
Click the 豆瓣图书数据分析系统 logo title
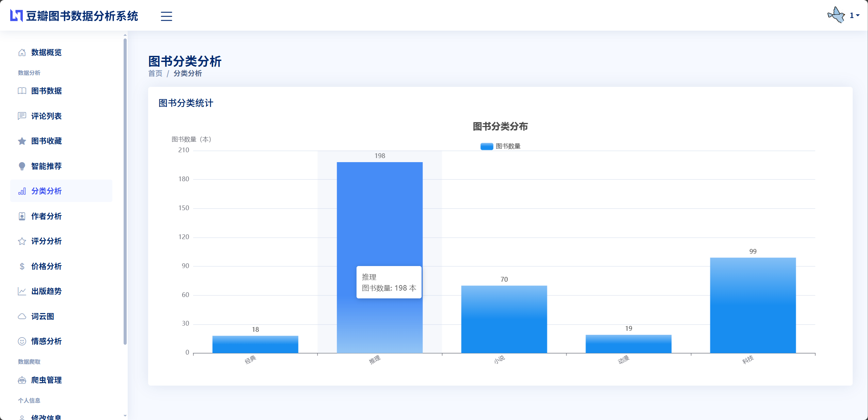(82, 16)
